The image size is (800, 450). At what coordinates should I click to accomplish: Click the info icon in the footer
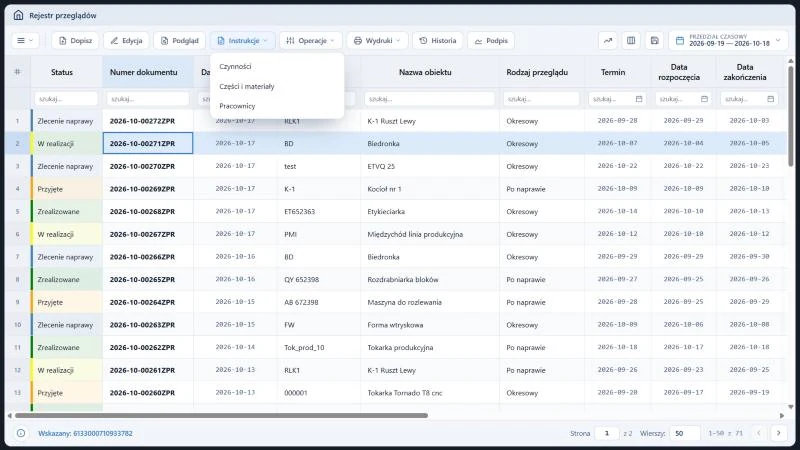(x=21, y=433)
